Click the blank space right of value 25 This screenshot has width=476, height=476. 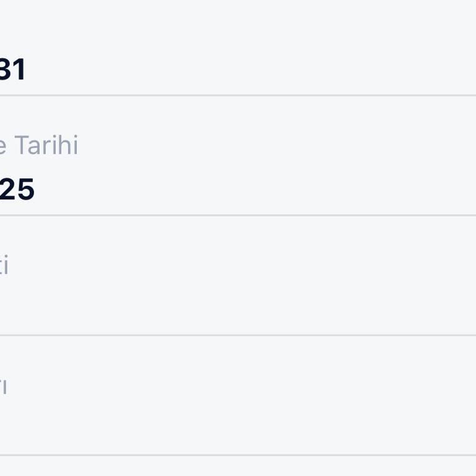[x=248, y=189]
